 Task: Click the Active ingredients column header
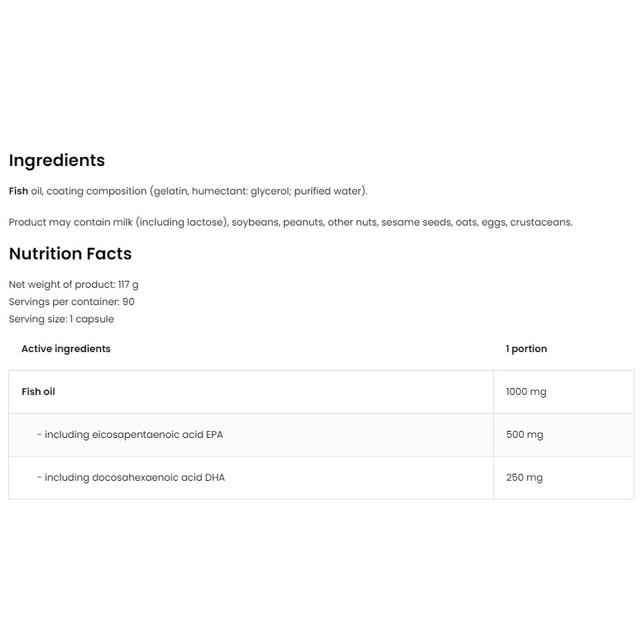[x=66, y=349]
